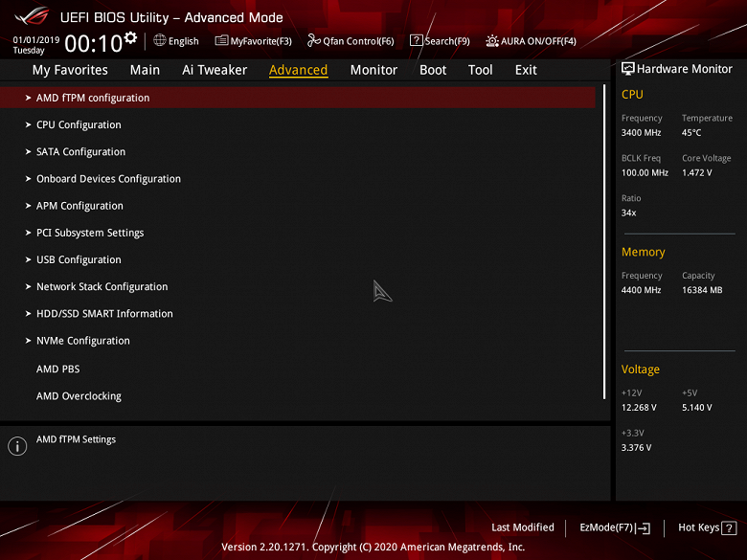
Task: Go to the Exit tab
Action: point(526,70)
